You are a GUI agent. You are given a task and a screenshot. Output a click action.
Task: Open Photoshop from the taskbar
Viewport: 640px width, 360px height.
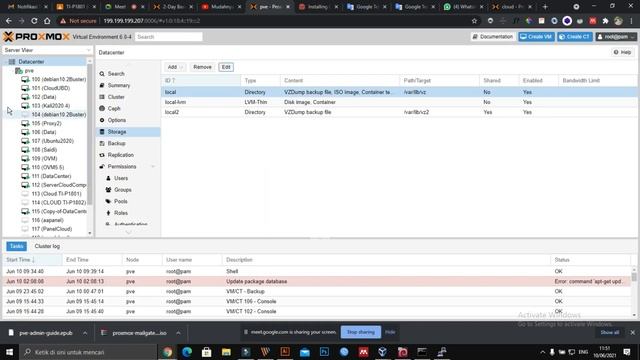point(324,352)
